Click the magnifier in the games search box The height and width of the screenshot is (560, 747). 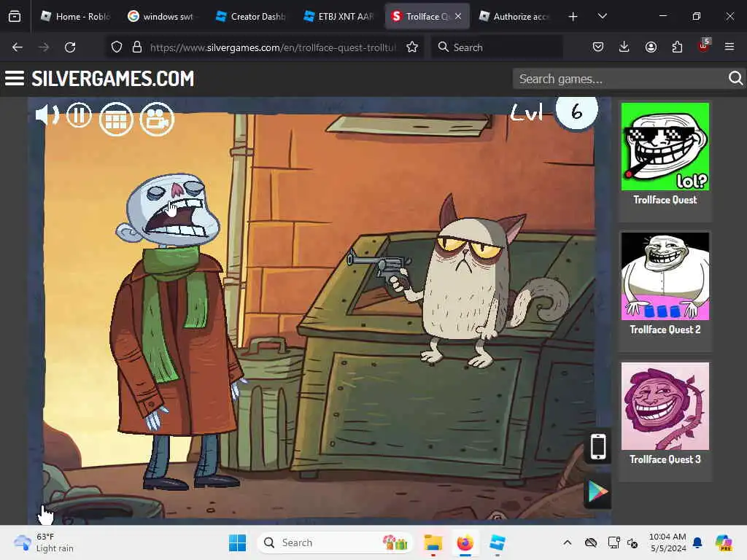[x=735, y=78]
